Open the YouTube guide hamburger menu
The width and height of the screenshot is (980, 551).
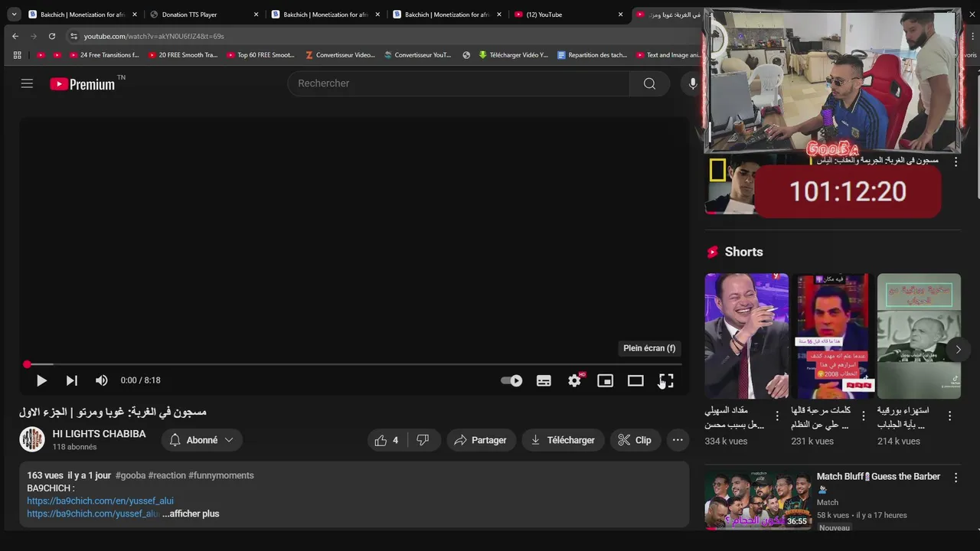[27, 83]
